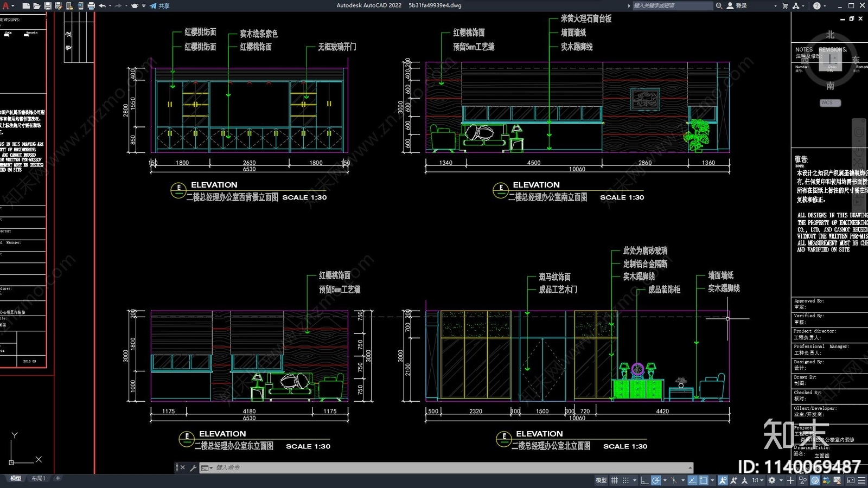Toggle Ortho mode in status bar
The width and height of the screenshot is (868, 488).
(x=644, y=480)
